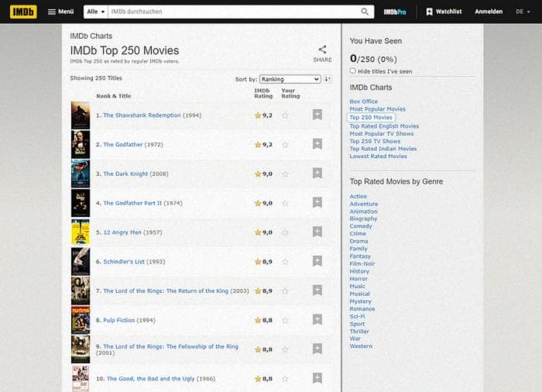Open the Alle search category dropdown
This screenshot has height=392, width=542.
point(96,12)
